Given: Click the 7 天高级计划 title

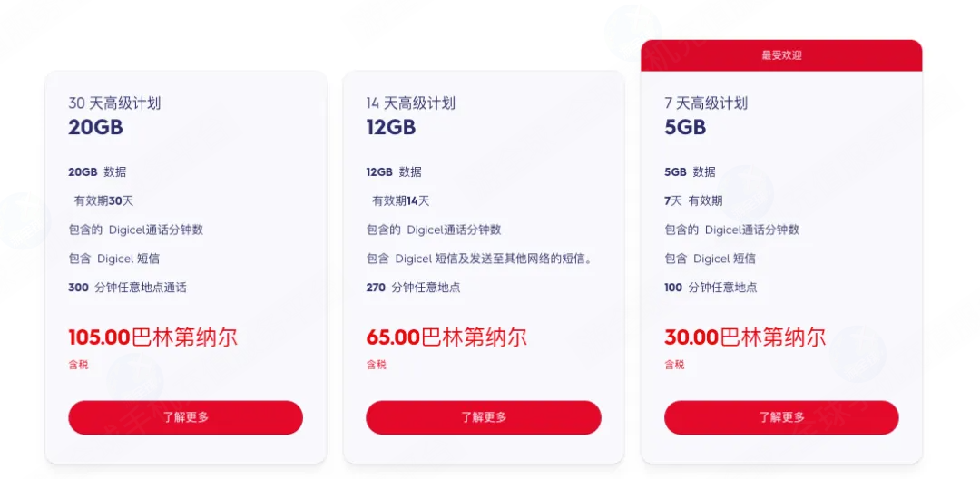Looking at the screenshot, I should [x=706, y=103].
